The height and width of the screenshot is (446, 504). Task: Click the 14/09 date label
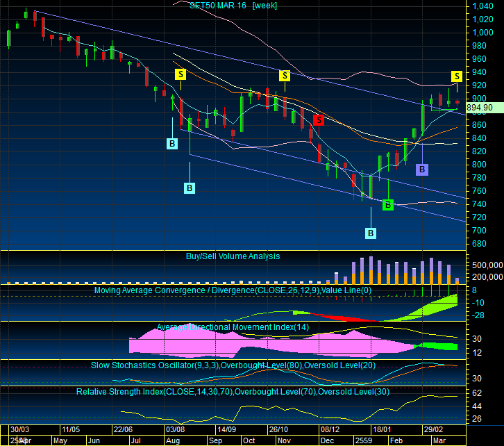(x=226, y=429)
